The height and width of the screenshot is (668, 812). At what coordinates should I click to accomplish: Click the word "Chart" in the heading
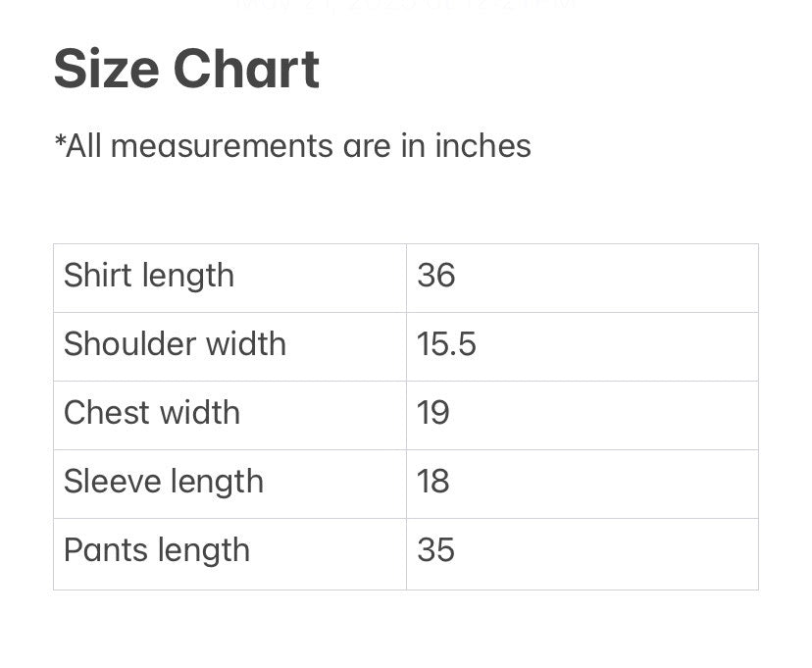245,70
